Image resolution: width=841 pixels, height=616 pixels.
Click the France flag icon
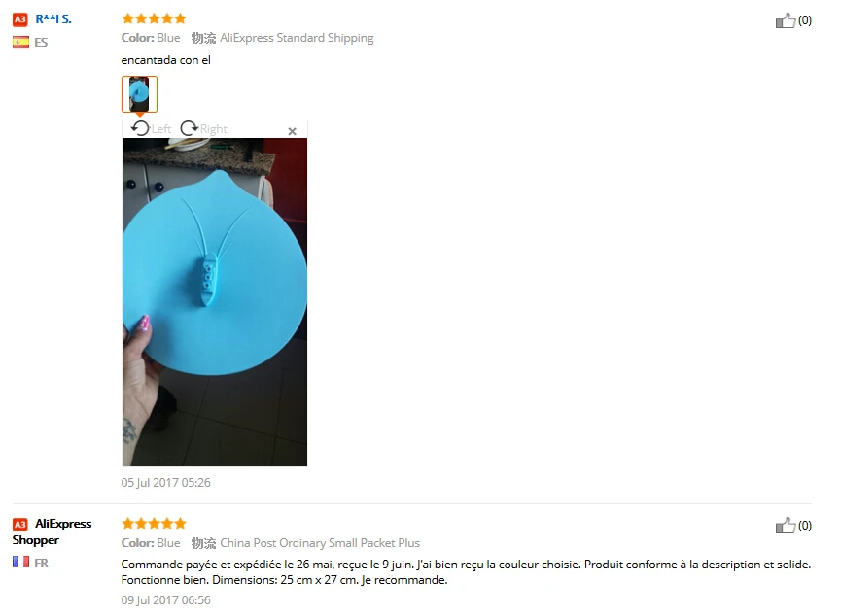pos(21,562)
